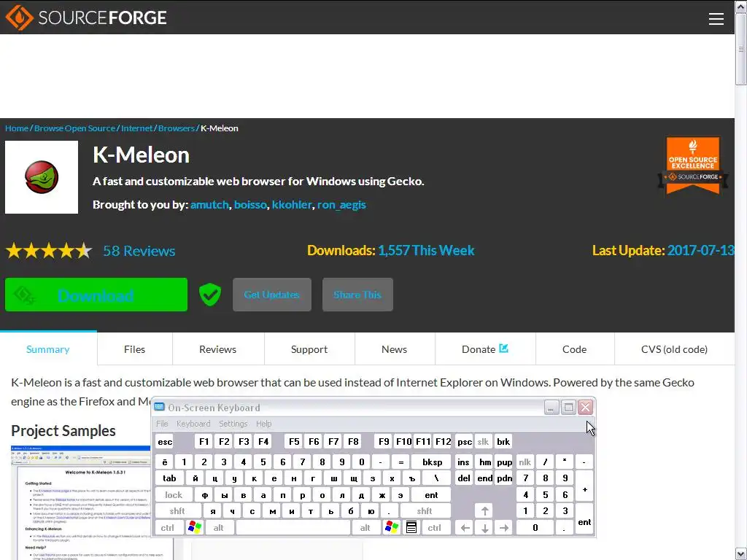Image resolution: width=747 pixels, height=560 pixels.
Task: Follow the Browse Open Source breadcrumb
Action: pos(75,128)
